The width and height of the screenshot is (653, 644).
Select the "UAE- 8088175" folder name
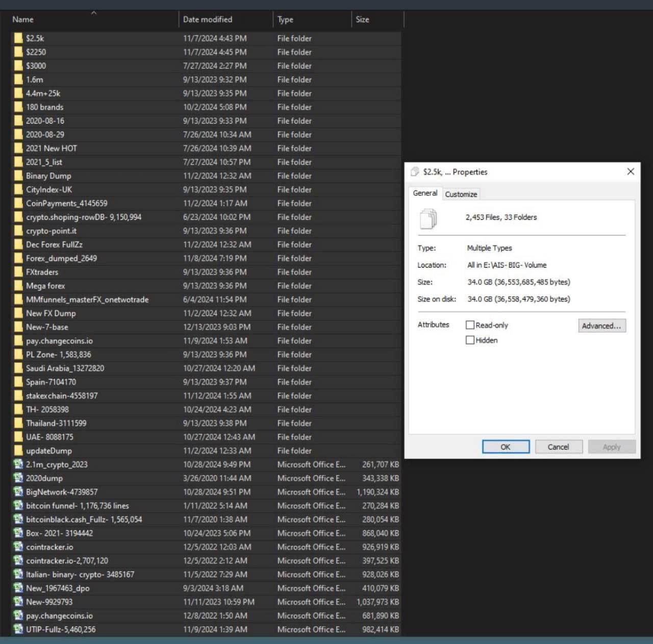click(49, 437)
